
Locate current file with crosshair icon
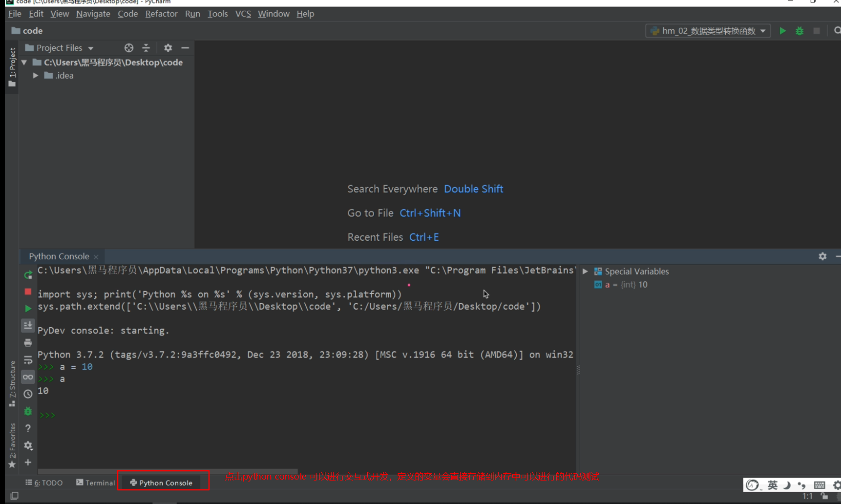[129, 48]
